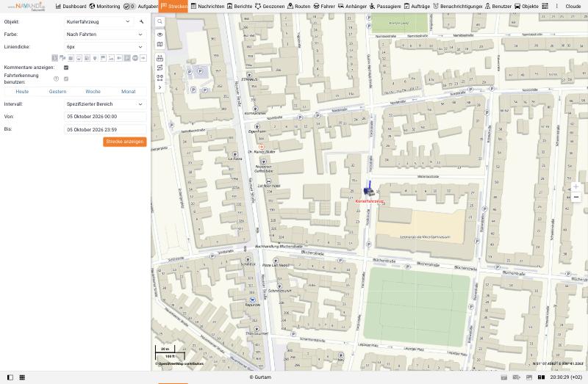Zoom in the map with plus button
588x384 pixels.
[x=576, y=186]
